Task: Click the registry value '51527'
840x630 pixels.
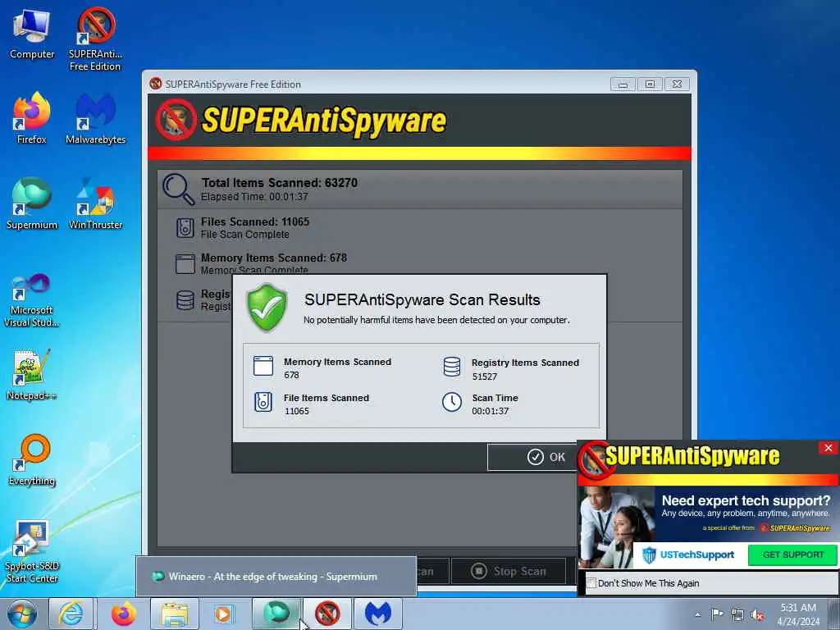Action: pyautogui.click(x=484, y=377)
